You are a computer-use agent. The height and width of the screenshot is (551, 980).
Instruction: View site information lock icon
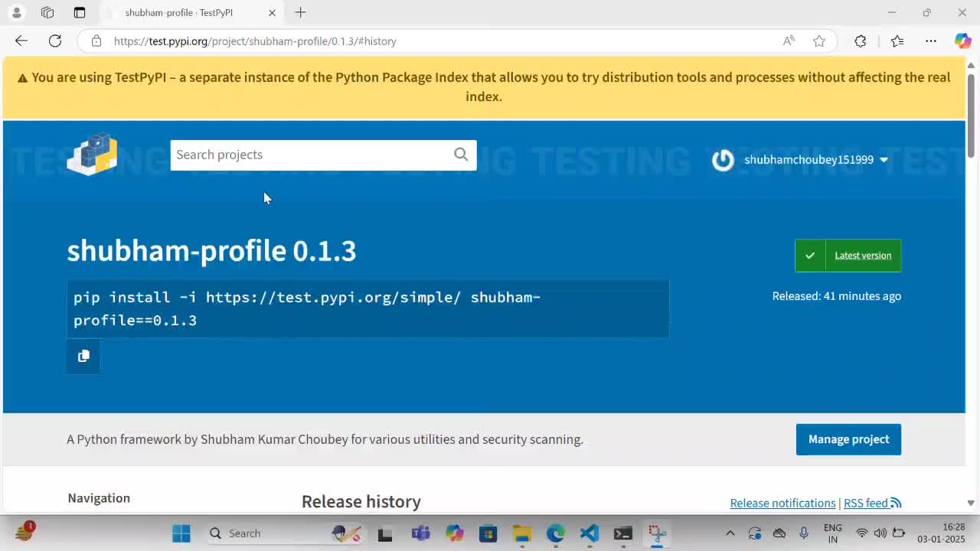96,41
